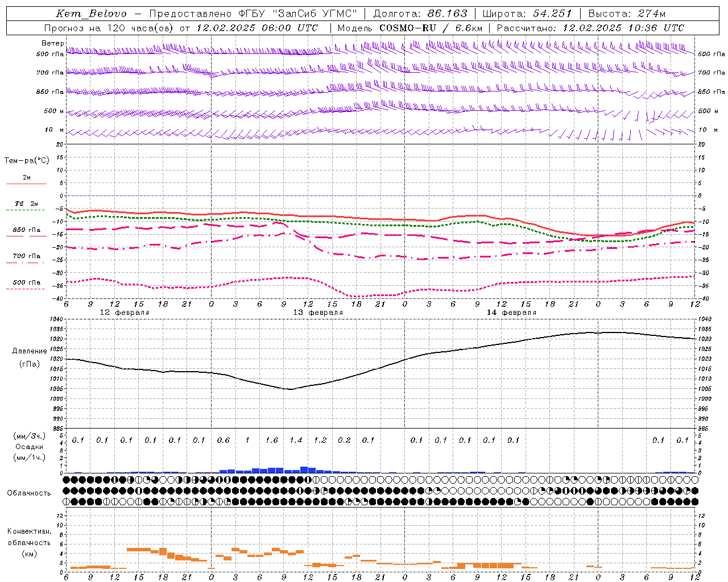Screen dimensions: 728x582
Task: Click the "Облачность" cloud cover label
Action: point(29,493)
